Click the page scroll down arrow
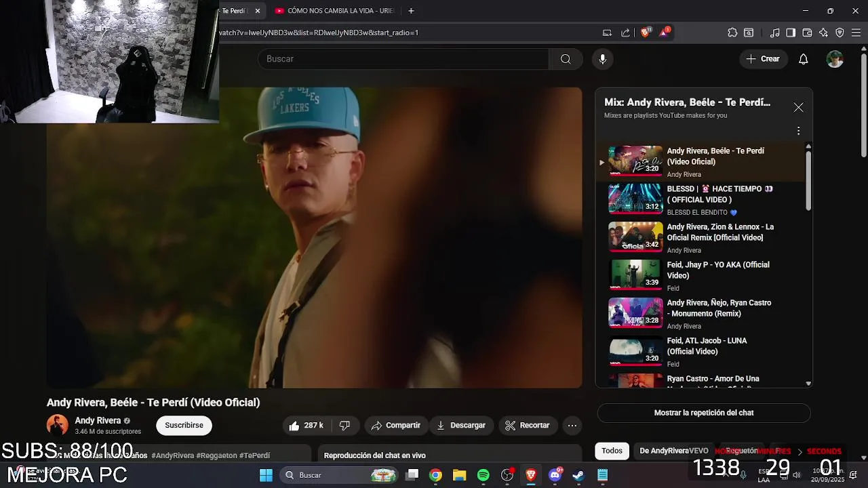Viewport: 868px width, 488px height. (x=863, y=457)
